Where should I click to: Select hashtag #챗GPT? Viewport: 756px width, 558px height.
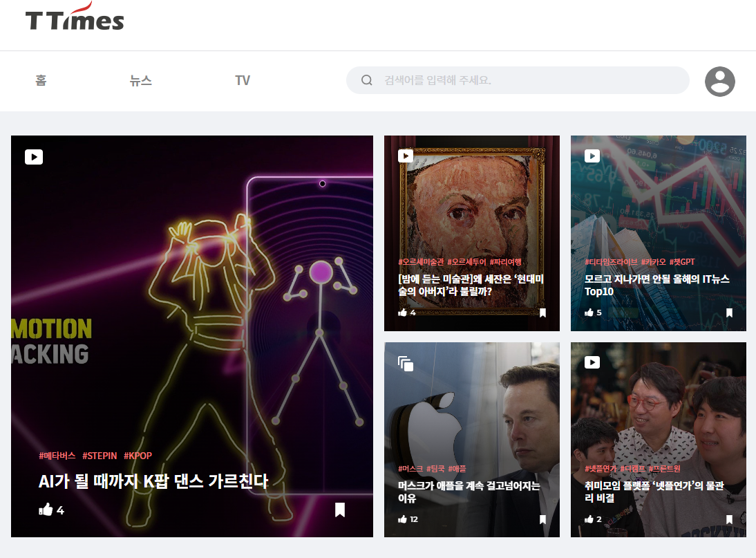682,262
